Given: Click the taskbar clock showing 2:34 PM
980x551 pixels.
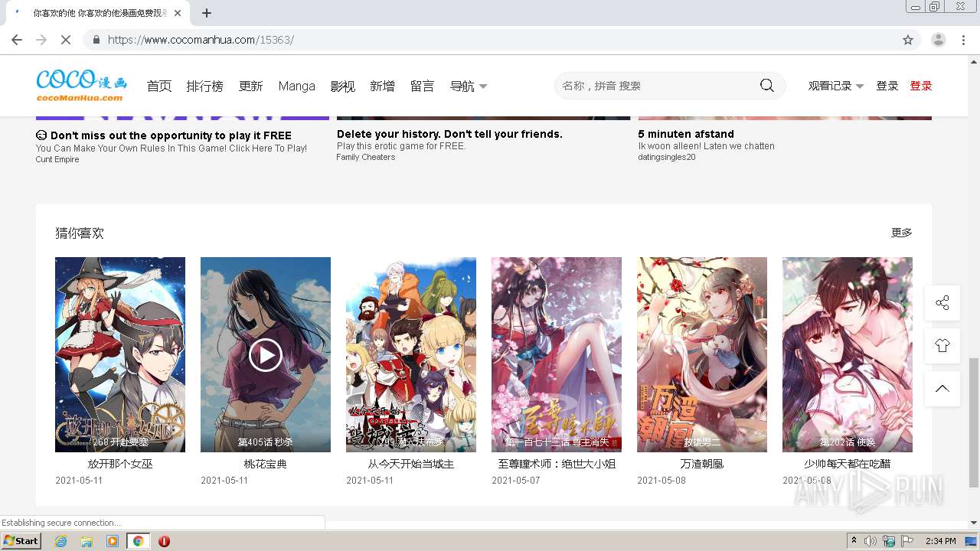Looking at the screenshot, I should 941,541.
